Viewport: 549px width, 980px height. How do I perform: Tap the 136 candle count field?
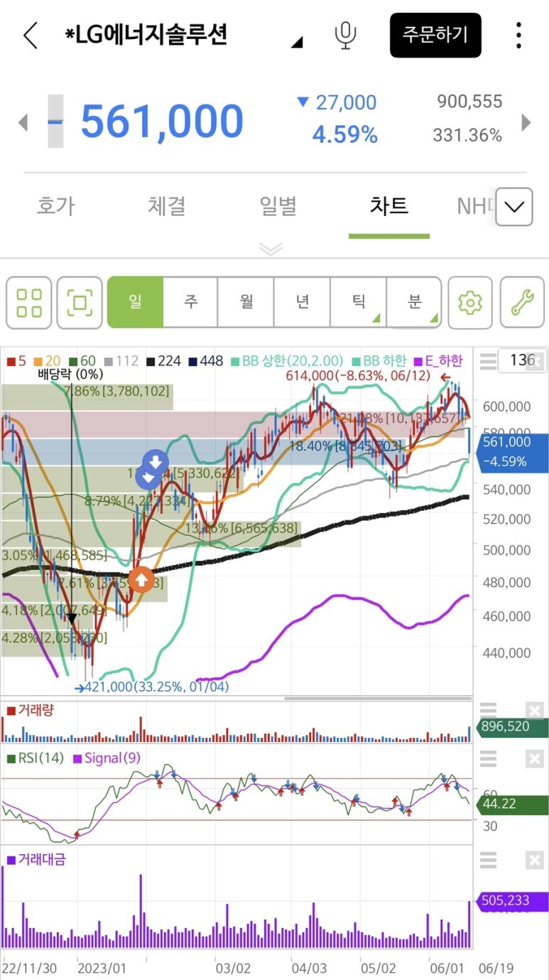(x=523, y=360)
